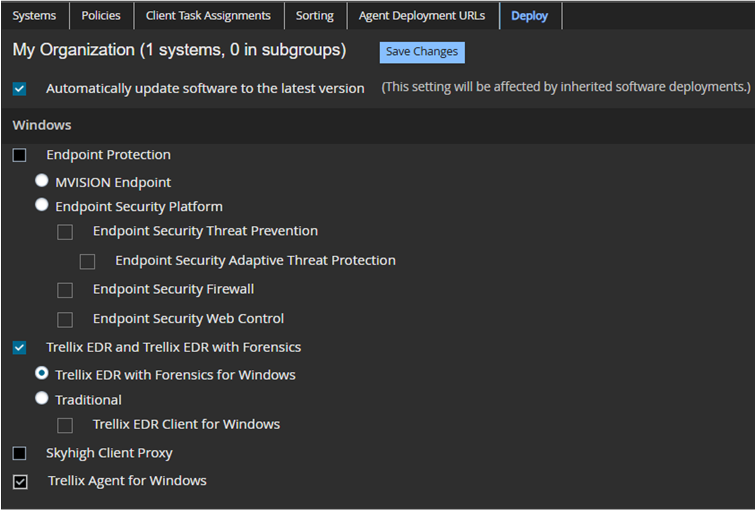The width and height of the screenshot is (756, 510).
Task: Select the Deploy tab
Action: [530, 16]
